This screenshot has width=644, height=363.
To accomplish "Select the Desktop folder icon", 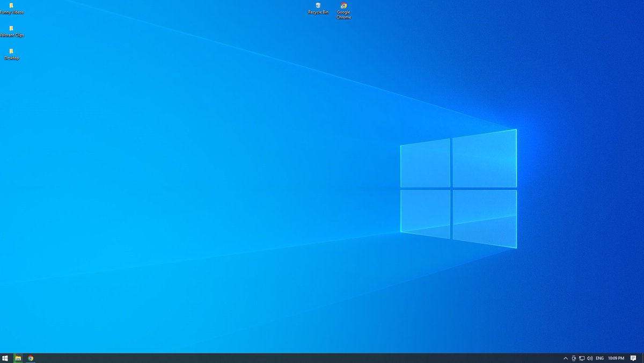I will (x=11, y=54).
